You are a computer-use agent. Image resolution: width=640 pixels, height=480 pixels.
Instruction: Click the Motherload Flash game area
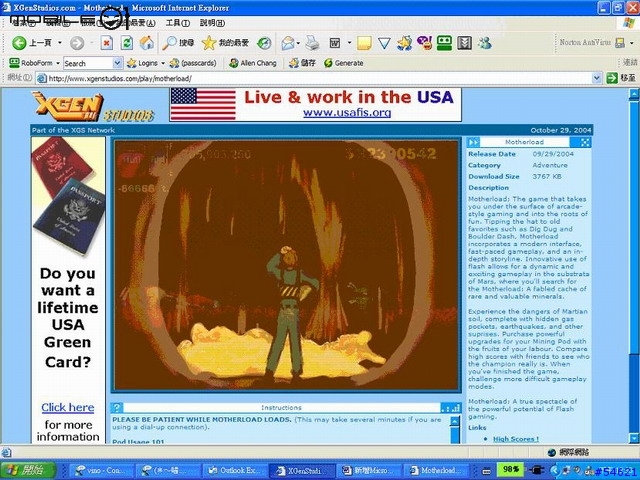point(287,265)
